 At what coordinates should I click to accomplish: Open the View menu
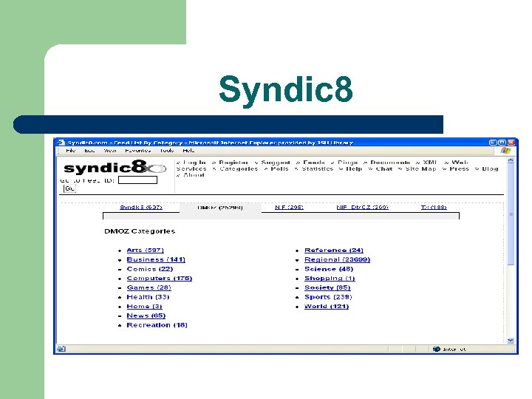click(x=110, y=150)
